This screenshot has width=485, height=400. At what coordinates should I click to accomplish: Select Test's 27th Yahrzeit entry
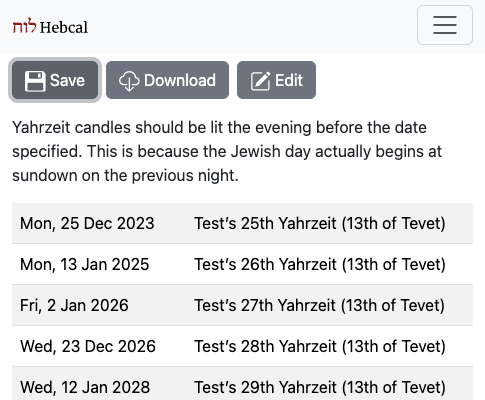coord(320,305)
